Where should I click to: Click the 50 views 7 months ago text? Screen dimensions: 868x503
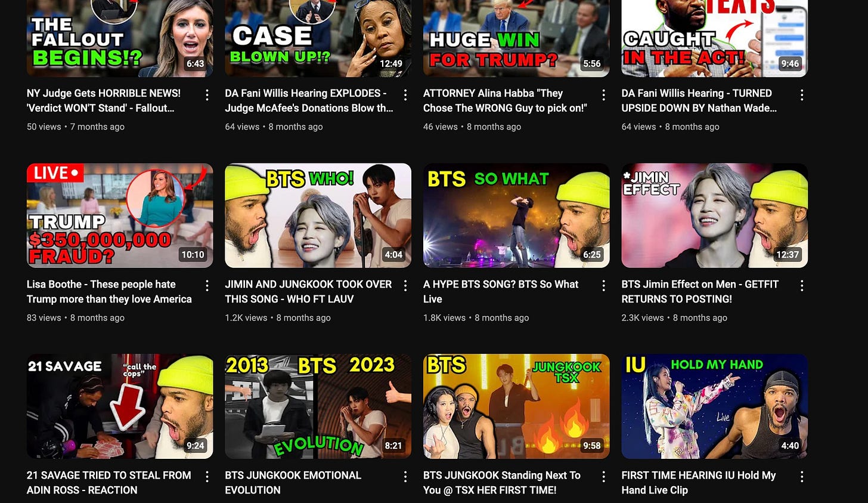click(x=76, y=126)
